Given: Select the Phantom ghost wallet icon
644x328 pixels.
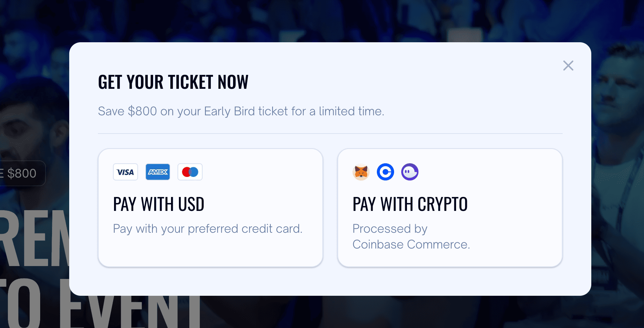Looking at the screenshot, I should [x=410, y=172].
